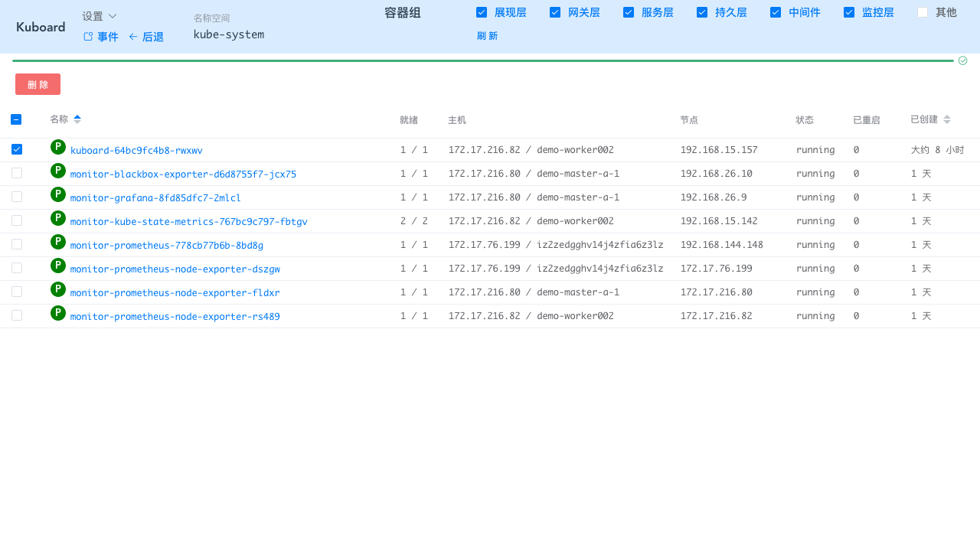This screenshot has height=551, width=980.
Task: Click the Kuboard logo
Action: (41, 27)
